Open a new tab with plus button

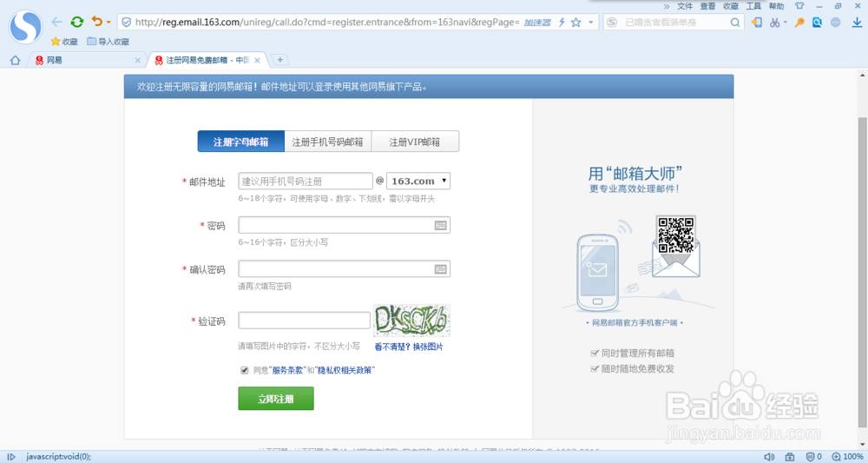pos(280,59)
